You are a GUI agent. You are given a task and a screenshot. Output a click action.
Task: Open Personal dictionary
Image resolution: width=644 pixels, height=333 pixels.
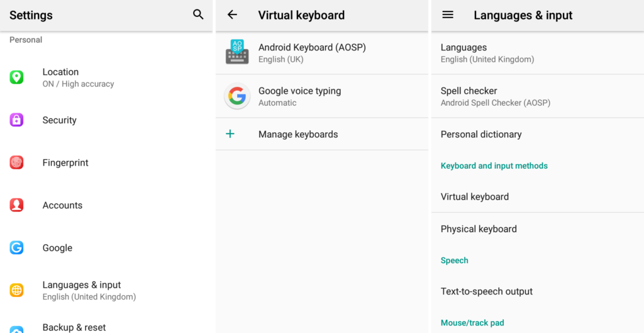[538, 134]
